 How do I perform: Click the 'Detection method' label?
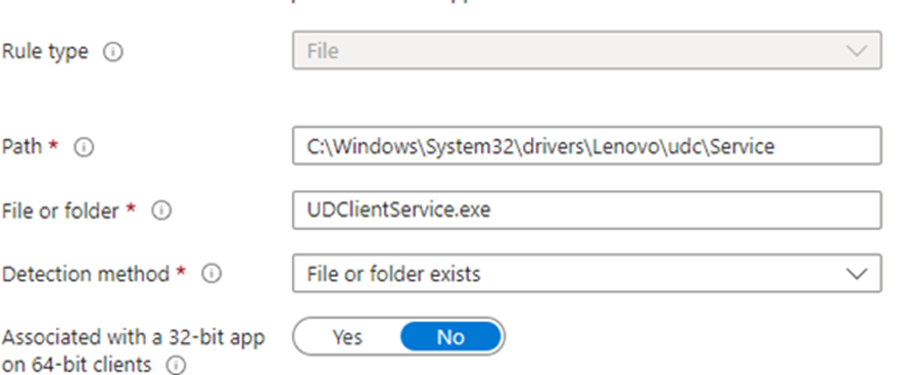point(86,274)
